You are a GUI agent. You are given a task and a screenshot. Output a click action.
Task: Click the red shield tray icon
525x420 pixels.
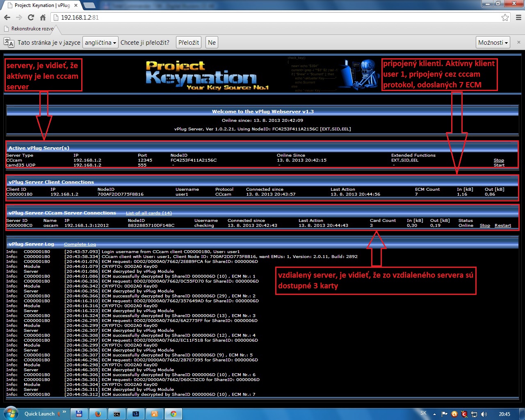click(x=464, y=414)
